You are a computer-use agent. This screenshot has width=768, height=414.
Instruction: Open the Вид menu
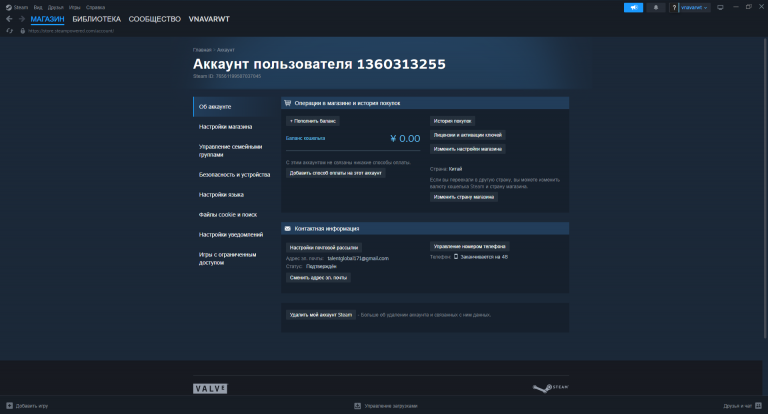[38, 7]
